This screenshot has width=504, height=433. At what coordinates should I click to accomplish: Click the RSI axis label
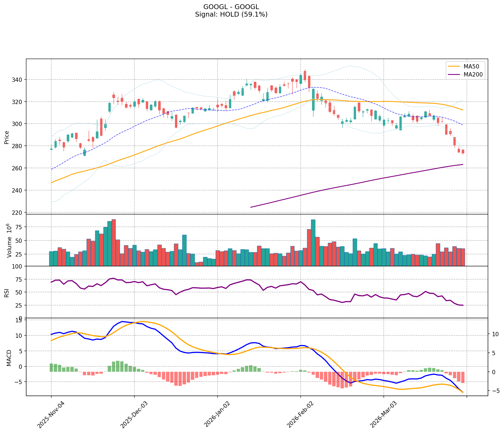click(x=7, y=293)
